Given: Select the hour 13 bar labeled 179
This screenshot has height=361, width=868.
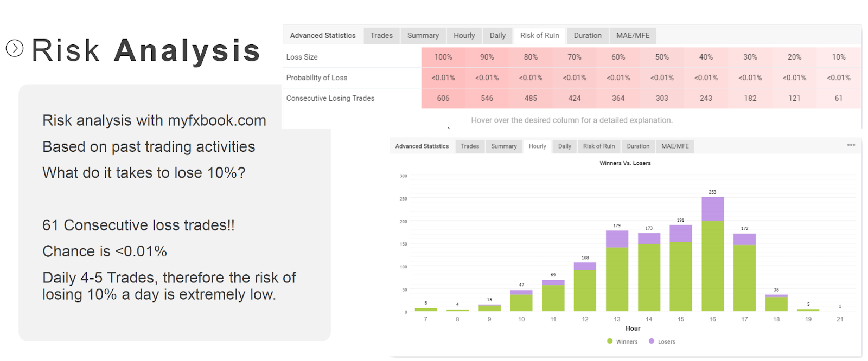Looking at the screenshot, I should (x=617, y=270).
